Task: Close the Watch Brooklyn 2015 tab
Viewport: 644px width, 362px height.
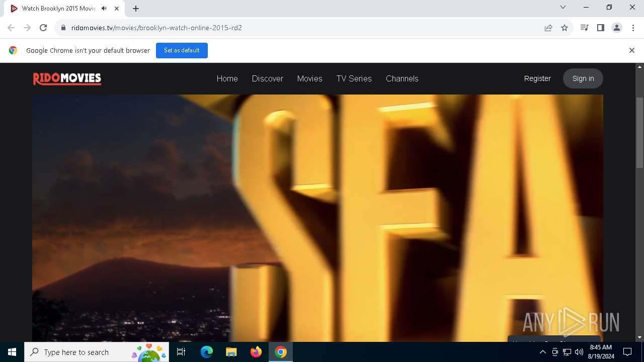Action: (x=117, y=9)
